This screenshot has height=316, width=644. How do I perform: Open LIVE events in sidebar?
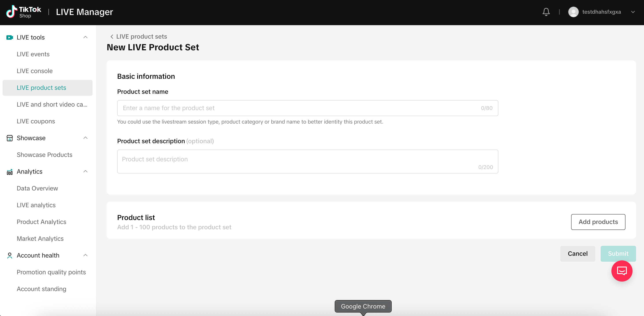coord(33,54)
